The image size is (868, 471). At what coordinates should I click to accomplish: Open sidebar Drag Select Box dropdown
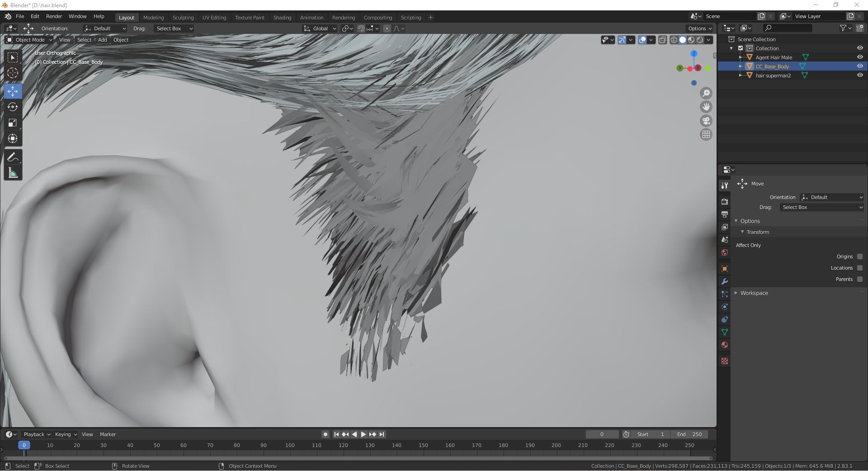pyautogui.click(x=822, y=207)
